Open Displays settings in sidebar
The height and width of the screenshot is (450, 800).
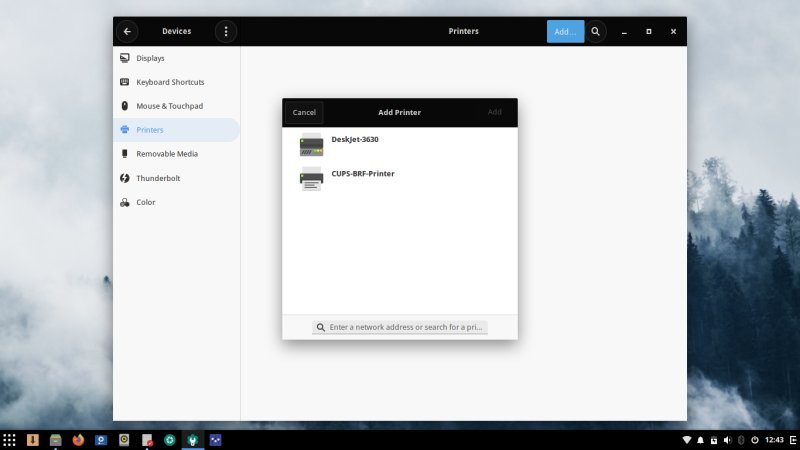150,58
